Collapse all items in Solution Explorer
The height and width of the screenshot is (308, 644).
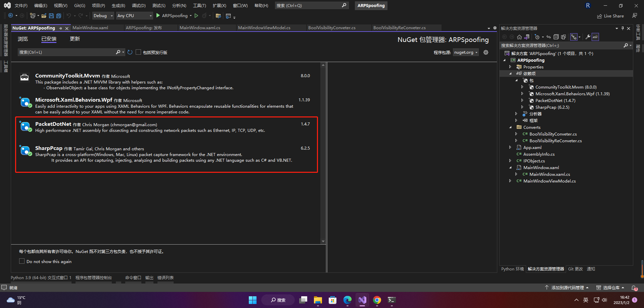point(556,37)
